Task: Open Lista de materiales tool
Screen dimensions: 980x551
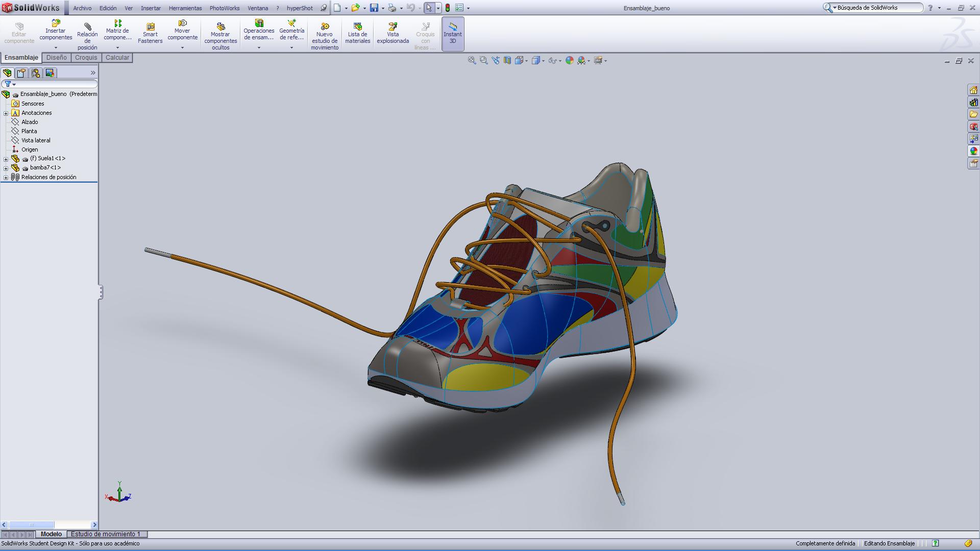Action: tap(357, 34)
